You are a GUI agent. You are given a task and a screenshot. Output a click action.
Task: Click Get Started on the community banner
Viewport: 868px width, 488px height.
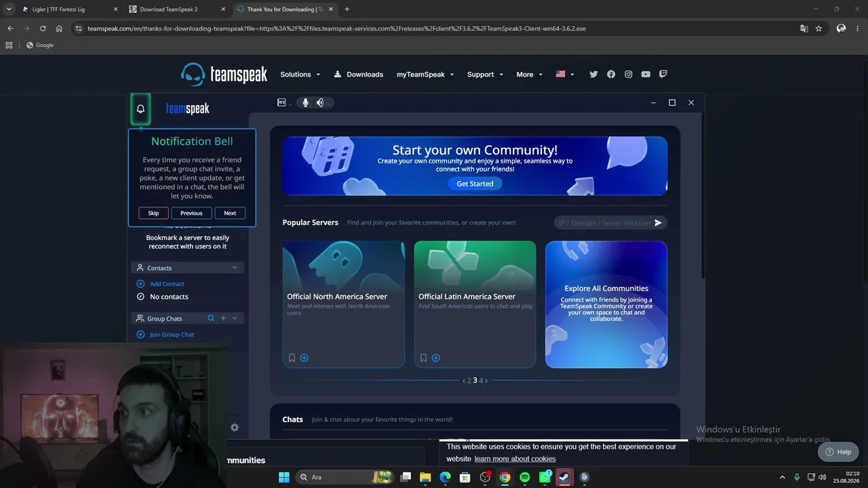pos(475,184)
